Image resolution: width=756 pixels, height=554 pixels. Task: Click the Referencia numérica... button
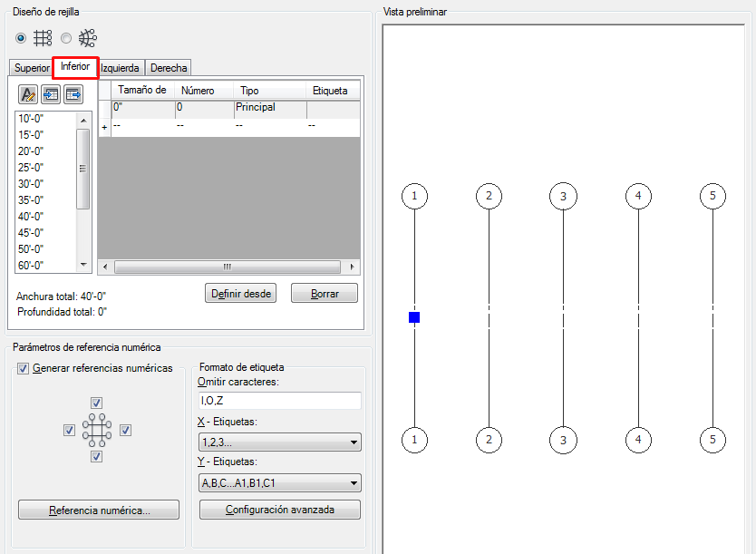click(99, 510)
